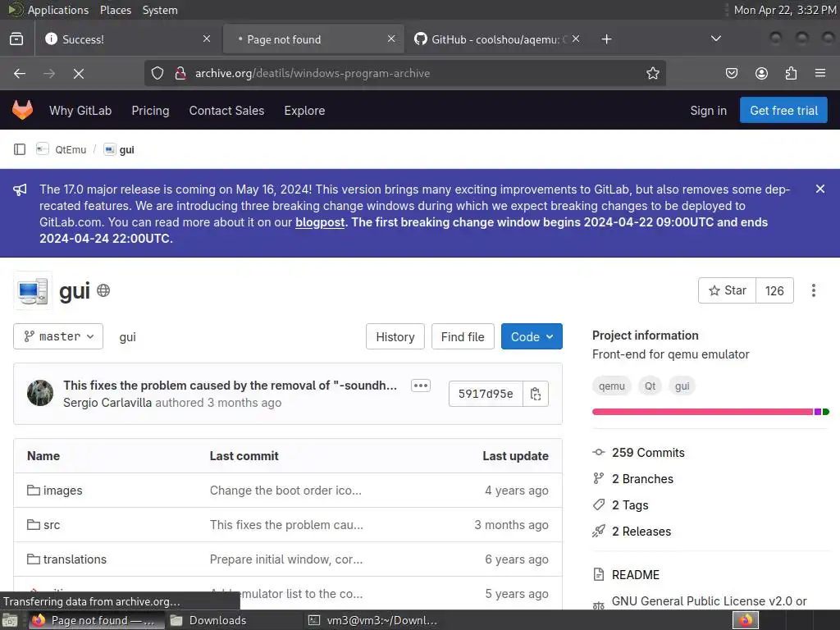
Task: Click the star count 126
Action: (774, 290)
